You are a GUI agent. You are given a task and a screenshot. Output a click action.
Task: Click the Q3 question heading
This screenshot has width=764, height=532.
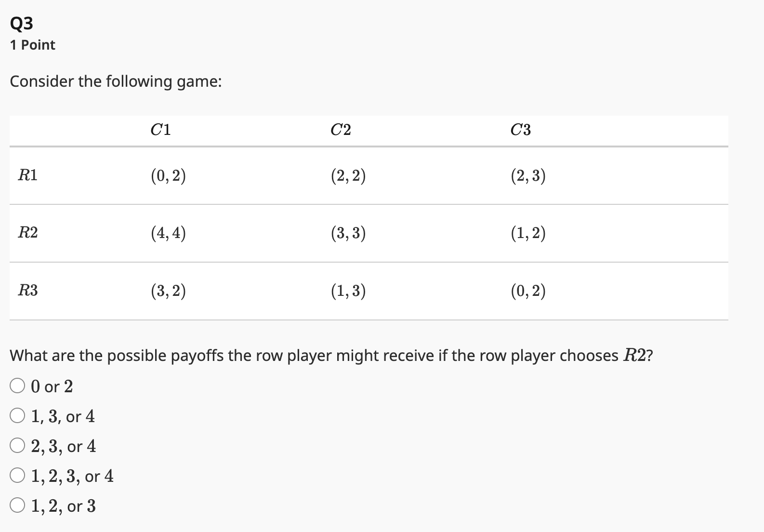point(21,22)
